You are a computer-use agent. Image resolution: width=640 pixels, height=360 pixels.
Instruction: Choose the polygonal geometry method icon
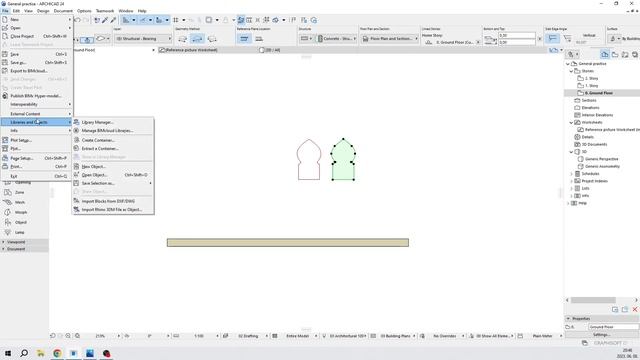[182, 39]
